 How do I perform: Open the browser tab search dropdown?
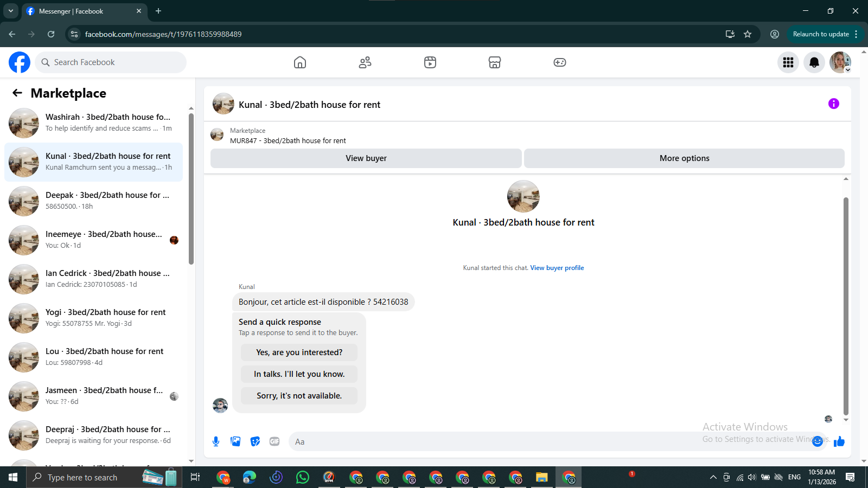click(11, 11)
